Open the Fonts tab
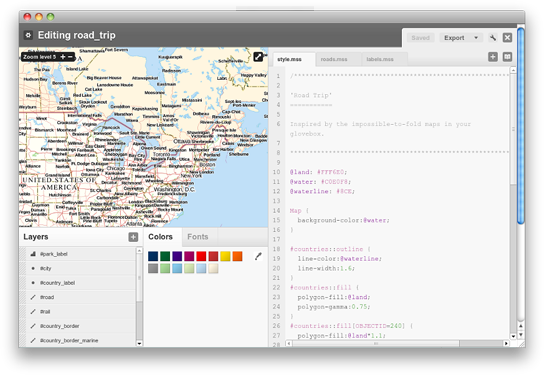The width and height of the screenshot is (544, 375). coord(198,237)
